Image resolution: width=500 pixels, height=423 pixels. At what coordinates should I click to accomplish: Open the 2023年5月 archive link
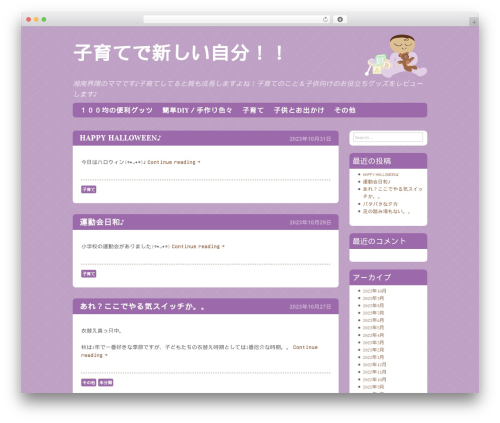373,327
